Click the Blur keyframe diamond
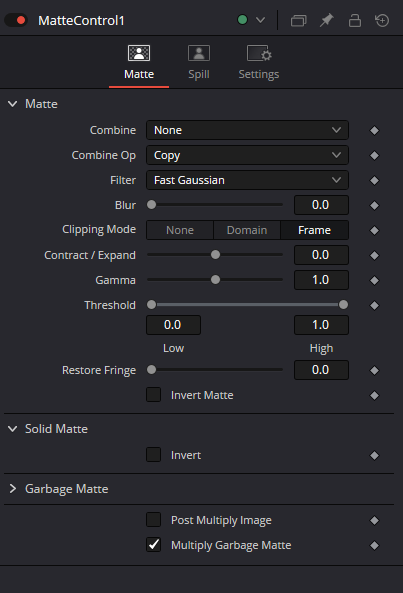Image resolution: width=403 pixels, height=593 pixels. [x=374, y=205]
